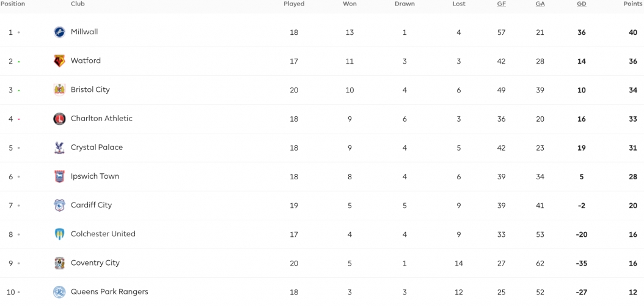Click the Played column header
The height and width of the screenshot is (306, 644).
coord(294,4)
